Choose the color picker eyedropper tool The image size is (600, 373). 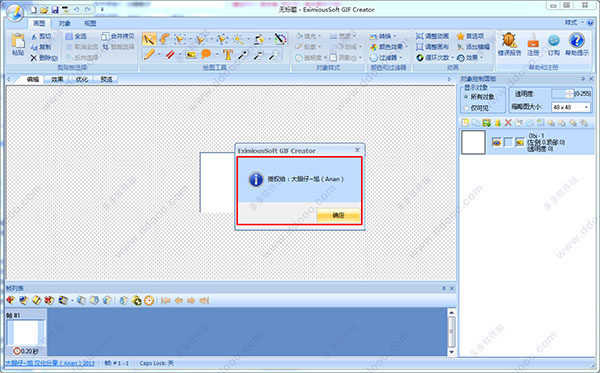(280, 39)
